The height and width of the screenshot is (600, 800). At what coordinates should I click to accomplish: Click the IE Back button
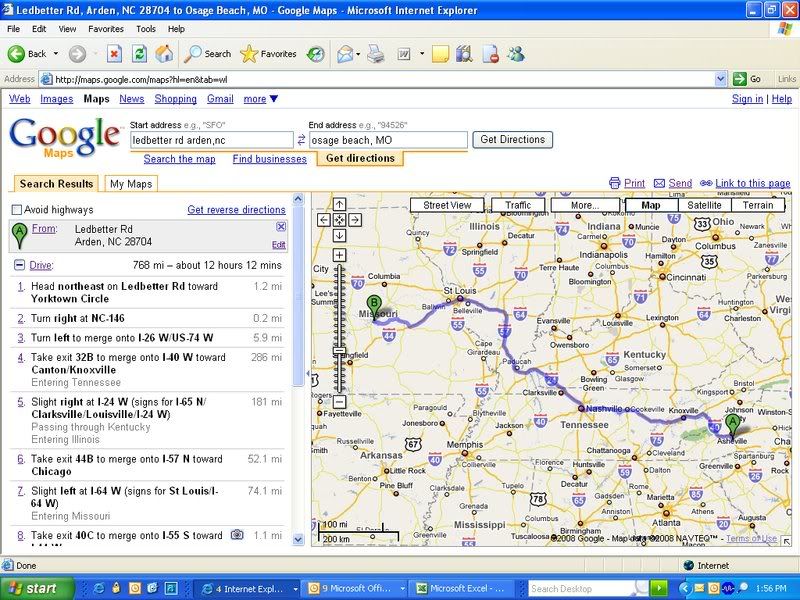[27, 54]
